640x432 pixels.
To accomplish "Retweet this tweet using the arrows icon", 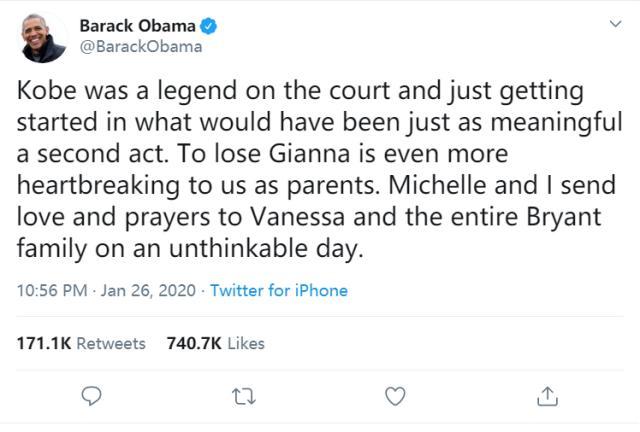I will (244, 396).
